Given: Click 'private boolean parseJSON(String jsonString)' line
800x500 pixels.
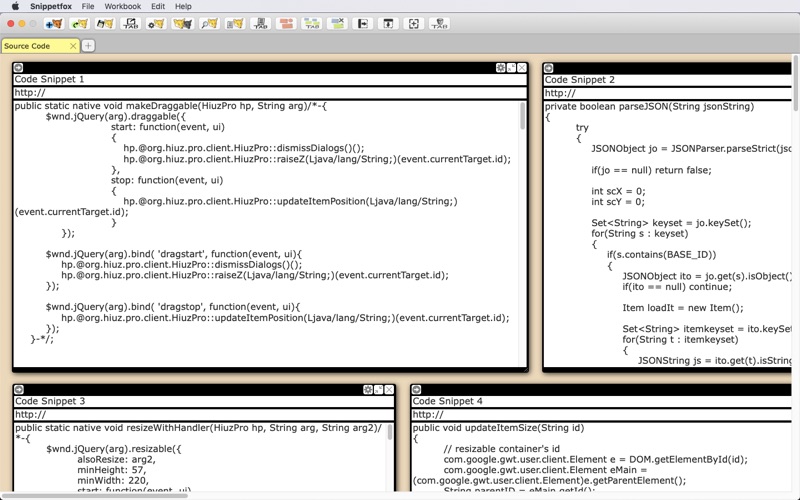Looking at the screenshot, I should point(649,106).
